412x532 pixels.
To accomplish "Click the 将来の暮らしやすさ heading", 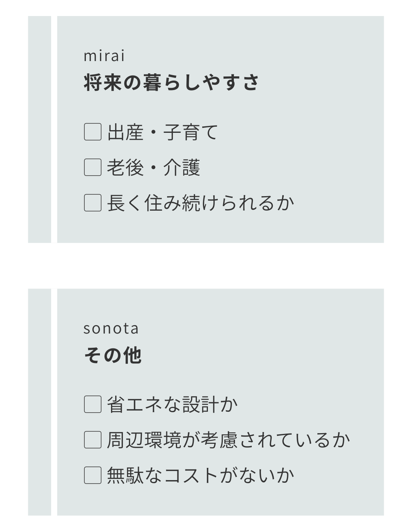I will click(171, 82).
